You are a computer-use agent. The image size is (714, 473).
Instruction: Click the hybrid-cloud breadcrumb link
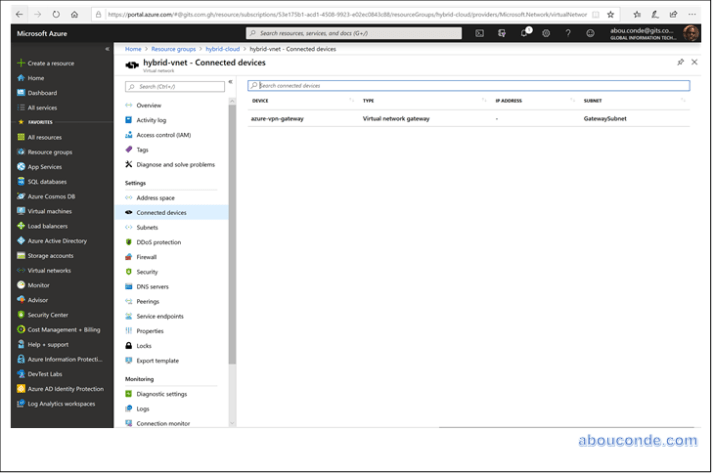[222, 48]
